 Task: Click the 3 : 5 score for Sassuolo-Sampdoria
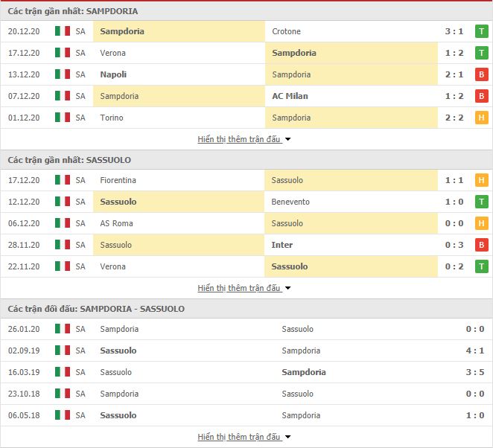click(x=475, y=372)
